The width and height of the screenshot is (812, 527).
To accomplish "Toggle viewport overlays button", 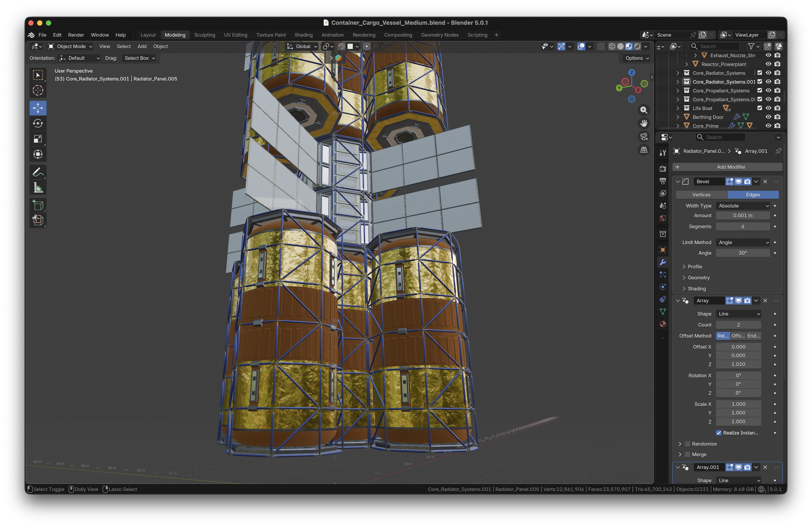I will [581, 46].
